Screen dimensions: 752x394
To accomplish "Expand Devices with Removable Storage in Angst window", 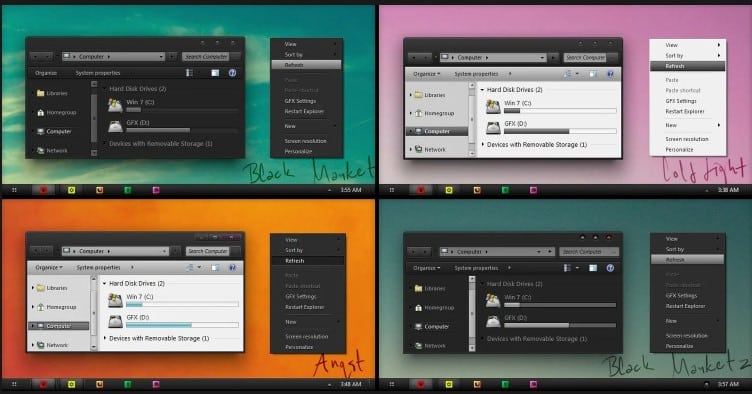I will [105, 338].
